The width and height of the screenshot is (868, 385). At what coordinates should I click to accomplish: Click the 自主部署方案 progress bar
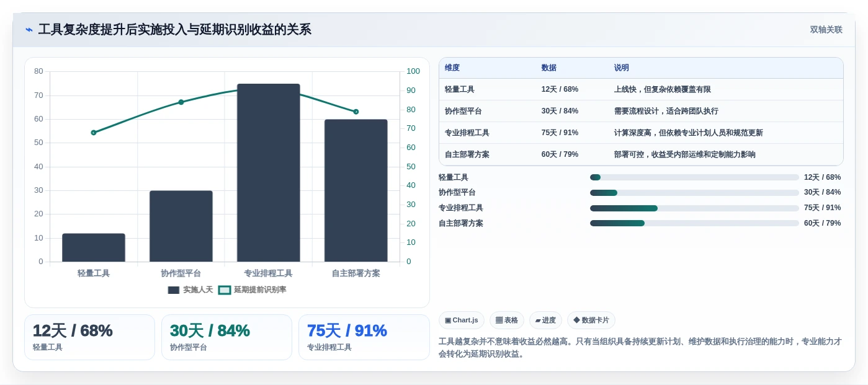(694, 223)
